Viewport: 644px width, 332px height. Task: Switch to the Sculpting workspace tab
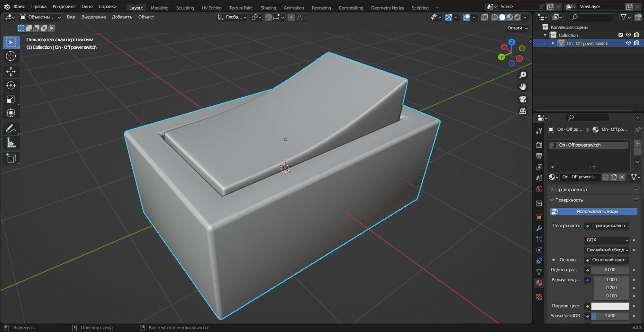pos(185,8)
